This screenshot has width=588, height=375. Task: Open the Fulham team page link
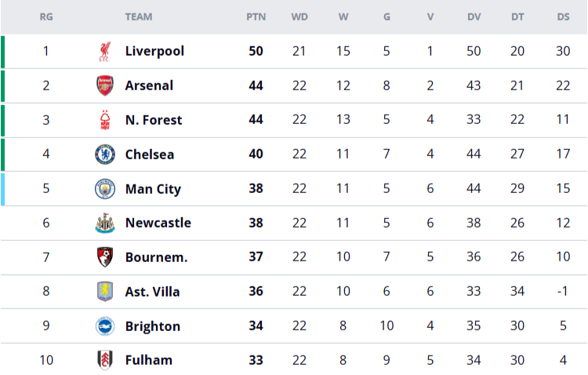(148, 360)
